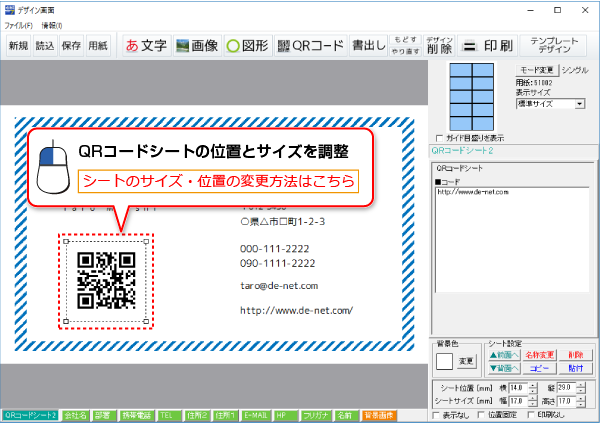
Task: Increase シートサイズ 幅 value
Action: (533, 399)
